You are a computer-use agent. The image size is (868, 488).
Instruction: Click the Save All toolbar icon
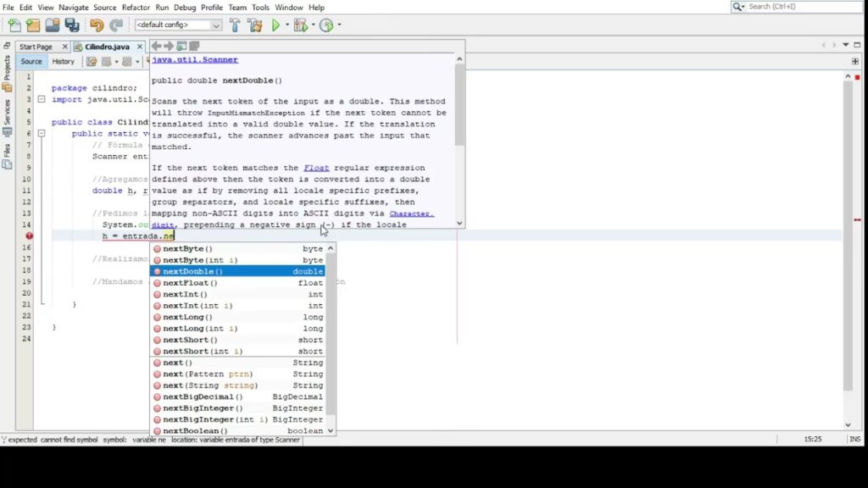tap(72, 25)
